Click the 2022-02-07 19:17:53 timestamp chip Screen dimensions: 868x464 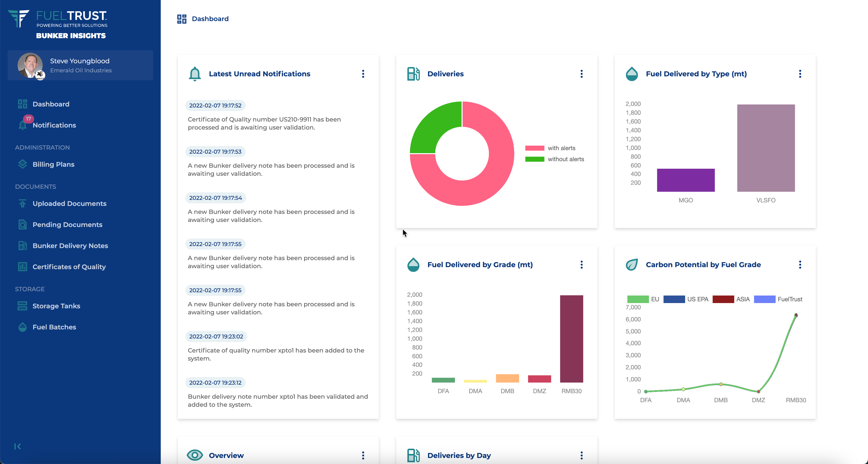215,152
